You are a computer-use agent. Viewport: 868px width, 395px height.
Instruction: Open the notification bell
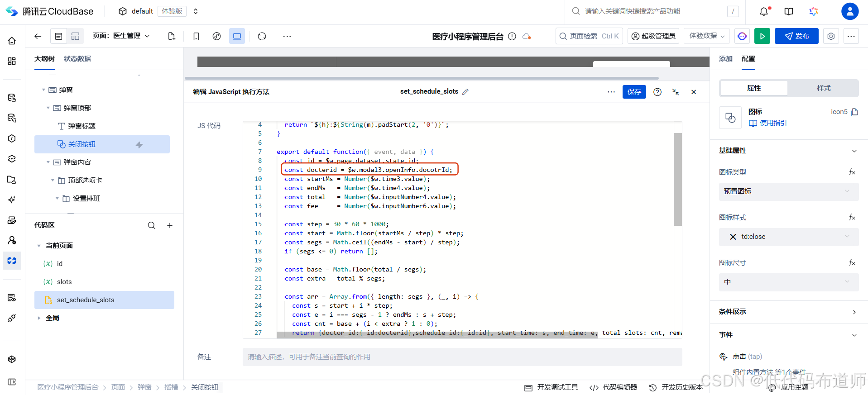pyautogui.click(x=764, y=11)
